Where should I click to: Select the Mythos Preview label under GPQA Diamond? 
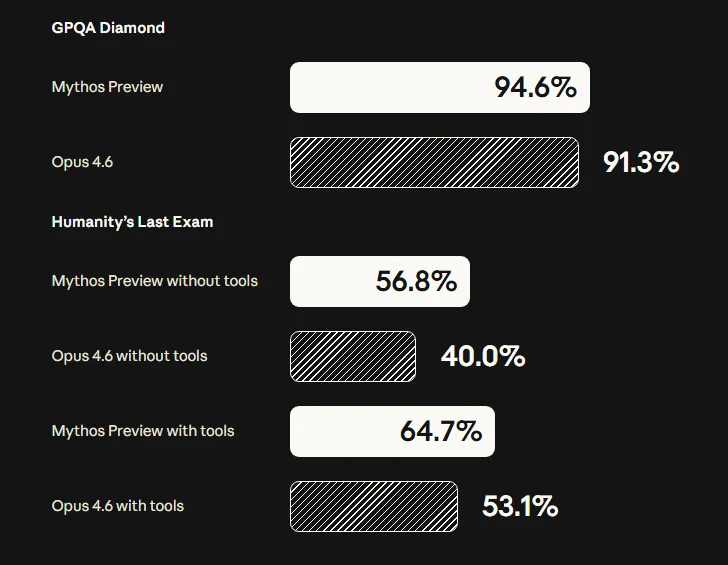click(x=107, y=87)
